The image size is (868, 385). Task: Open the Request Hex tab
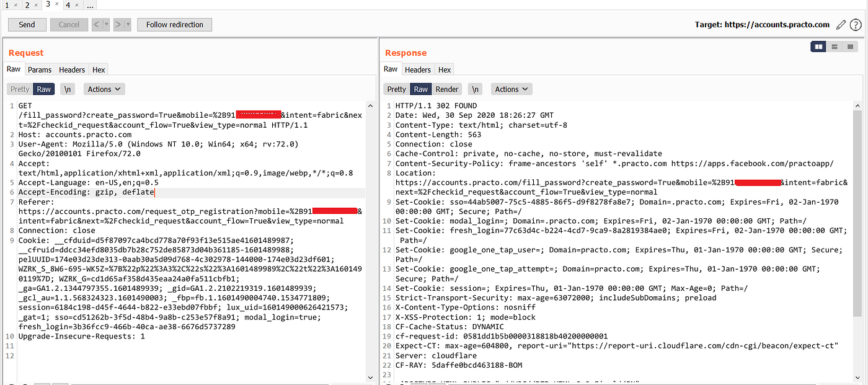pyautogui.click(x=99, y=70)
